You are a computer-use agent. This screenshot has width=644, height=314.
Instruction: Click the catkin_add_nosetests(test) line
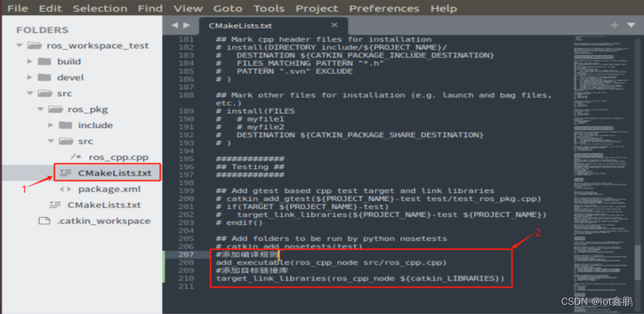click(x=289, y=246)
